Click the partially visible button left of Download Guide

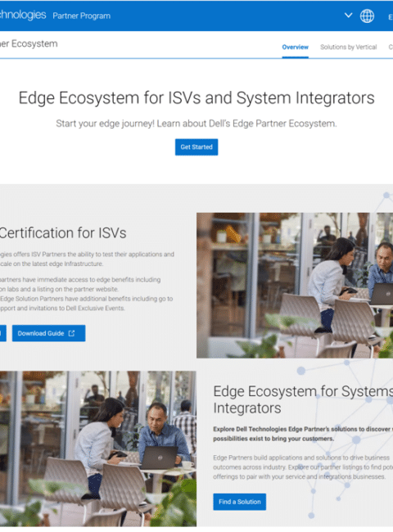click(3, 333)
